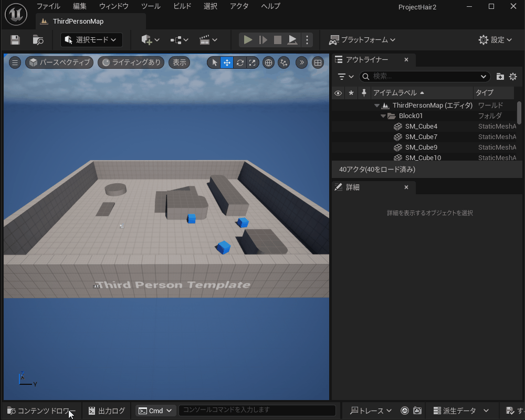Toggle visibility column eye icon in Outliner header
The image size is (525, 420).
pos(338,93)
